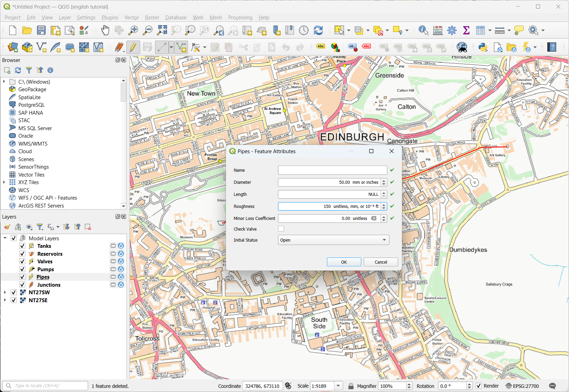569x392 pixels.
Task: Open the Vector menu
Action: coord(131,18)
